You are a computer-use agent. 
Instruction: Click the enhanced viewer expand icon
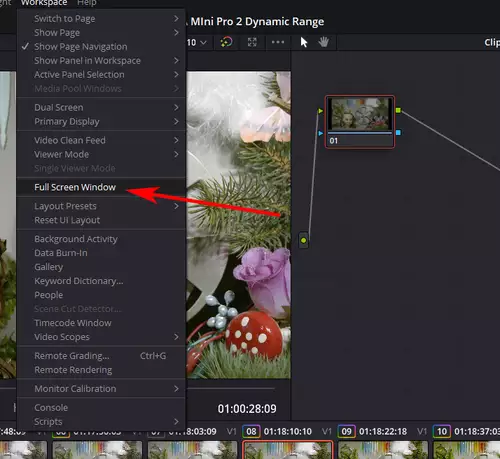252,42
